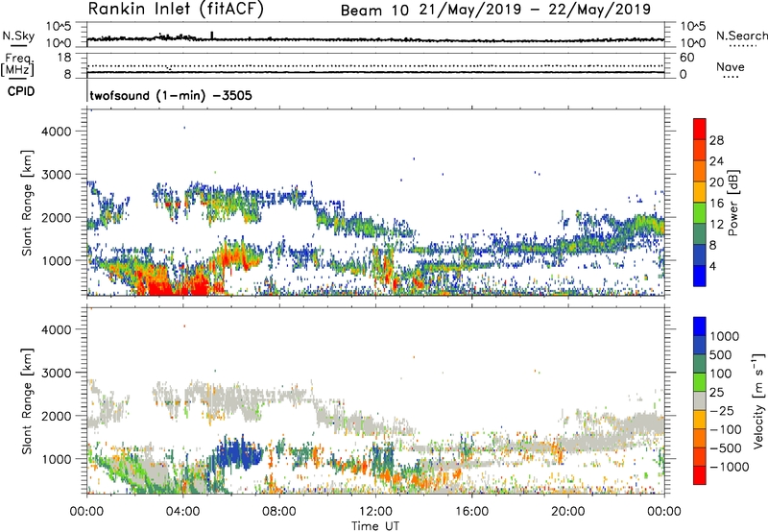This screenshot has height=532, width=768.
Task: Click the '2000' range tick in power panel
Action: tap(56, 217)
